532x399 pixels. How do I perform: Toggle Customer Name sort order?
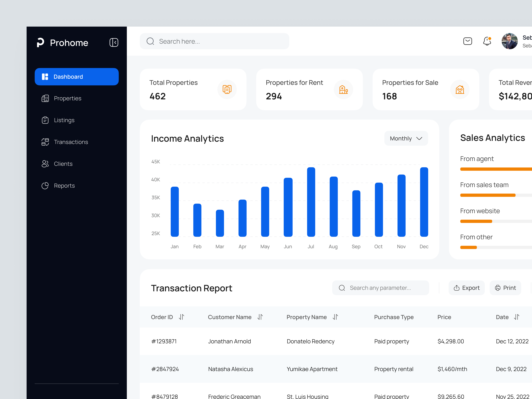pos(260,317)
